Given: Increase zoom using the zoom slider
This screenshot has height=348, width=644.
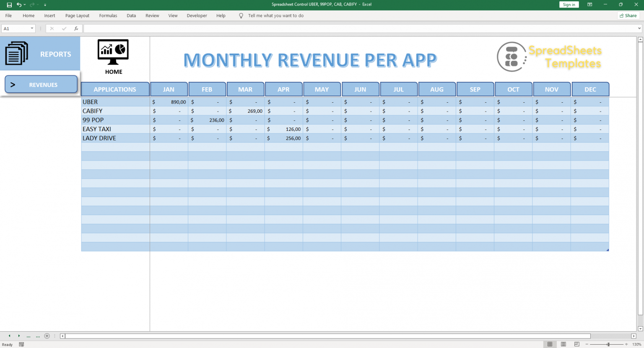Looking at the screenshot, I should coord(626,344).
